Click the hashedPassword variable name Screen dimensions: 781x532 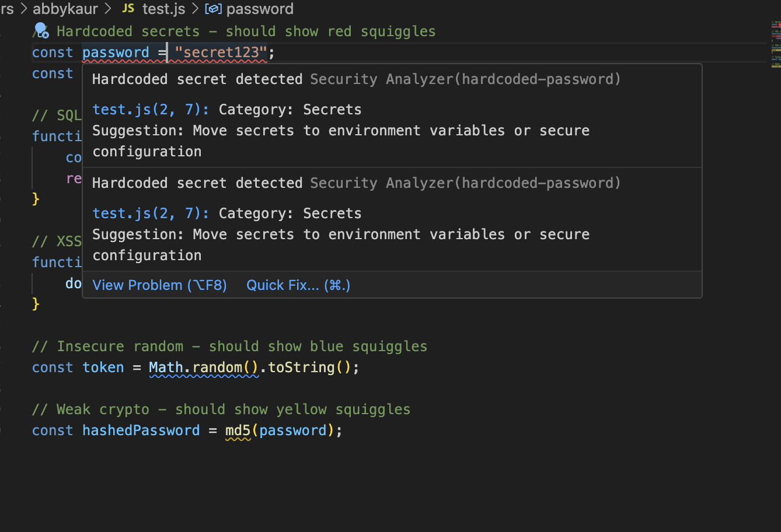(x=141, y=430)
